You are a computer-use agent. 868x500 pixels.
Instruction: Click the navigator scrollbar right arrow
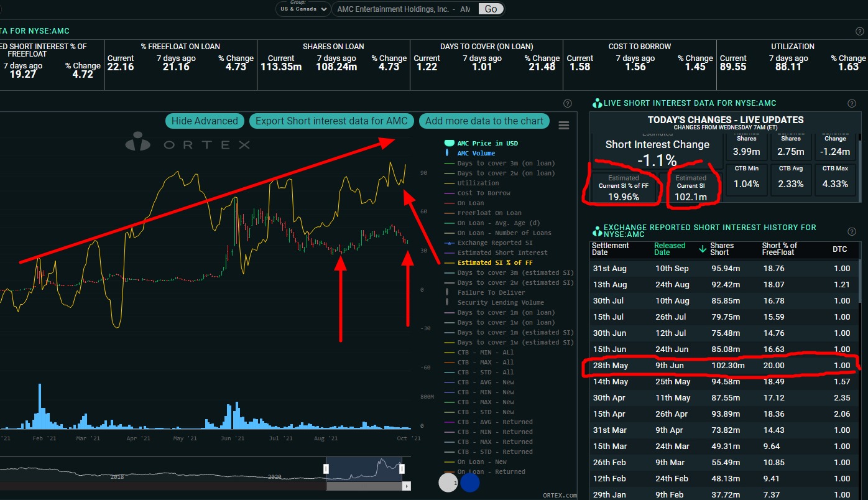tap(407, 486)
